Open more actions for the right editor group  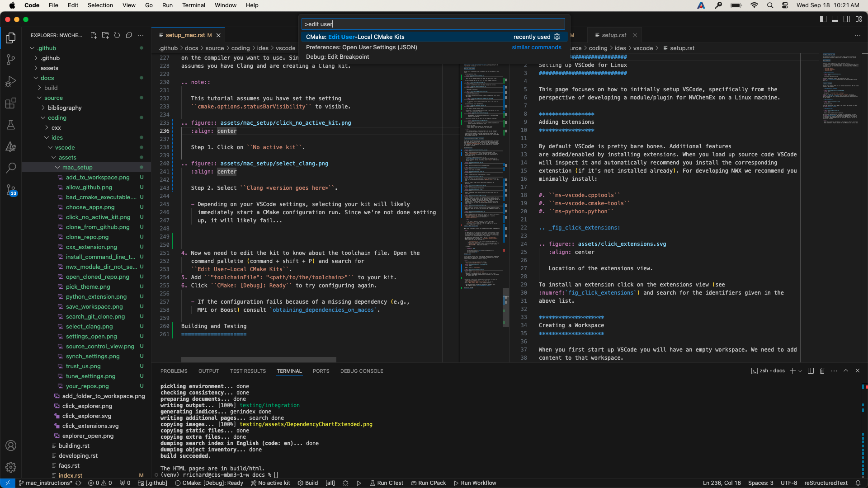(858, 35)
